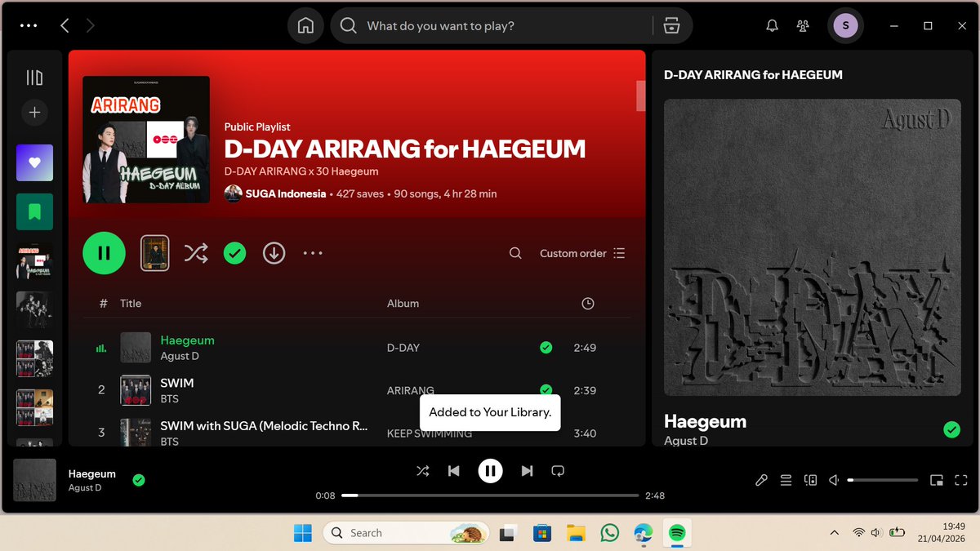Screen dimensions: 980x551
Task: Seek on the playback progress bar
Action: tap(490, 495)
